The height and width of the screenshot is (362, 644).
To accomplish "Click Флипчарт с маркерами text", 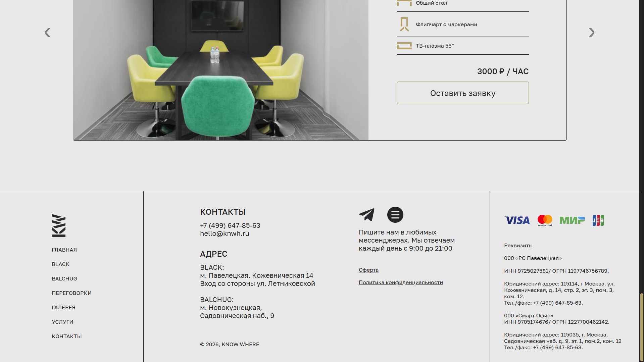I will [x=446, y=24].
